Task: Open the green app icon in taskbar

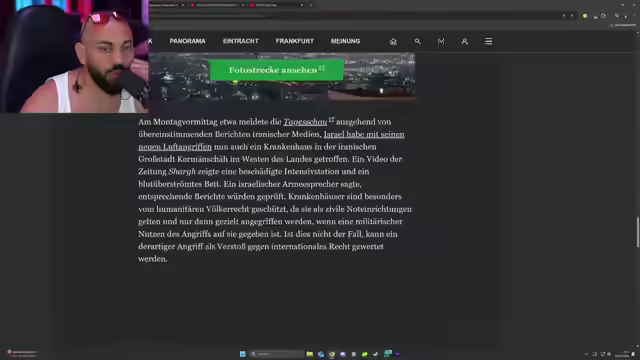Action: (364, 354)
